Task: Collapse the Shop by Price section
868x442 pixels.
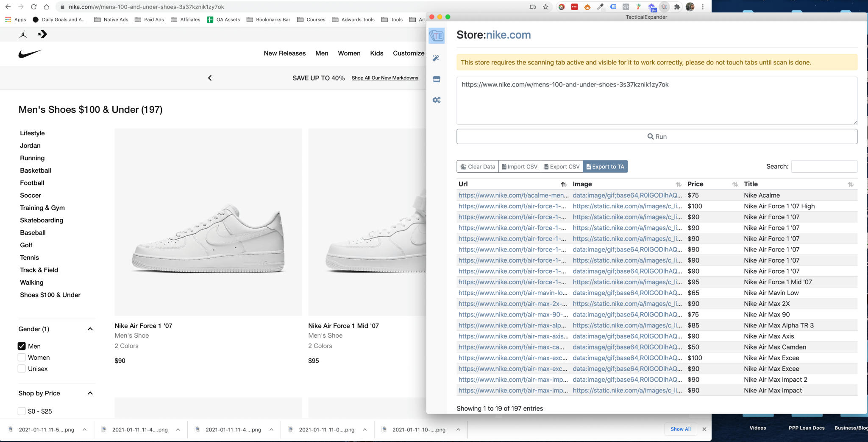Action: 90,393
